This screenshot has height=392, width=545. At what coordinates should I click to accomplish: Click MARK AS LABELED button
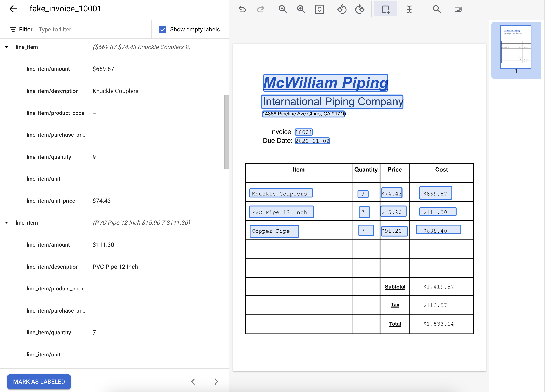39,381
